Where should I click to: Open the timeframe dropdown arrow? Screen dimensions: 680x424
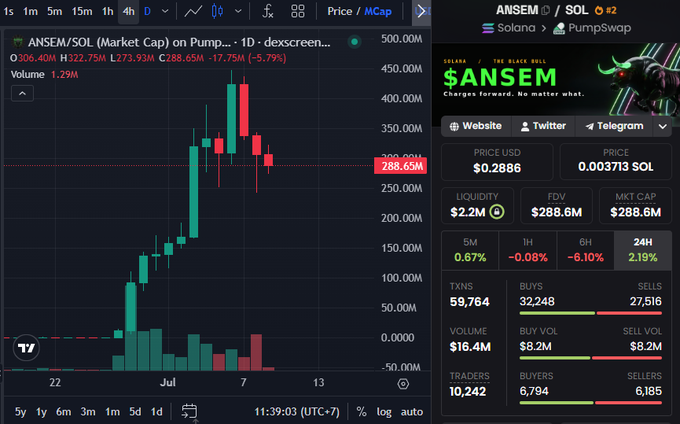(165, 11)
